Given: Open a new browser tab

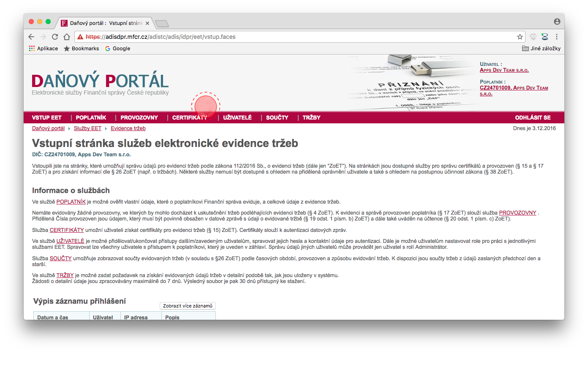Looking at the screenshot, I should click(162, 23).
